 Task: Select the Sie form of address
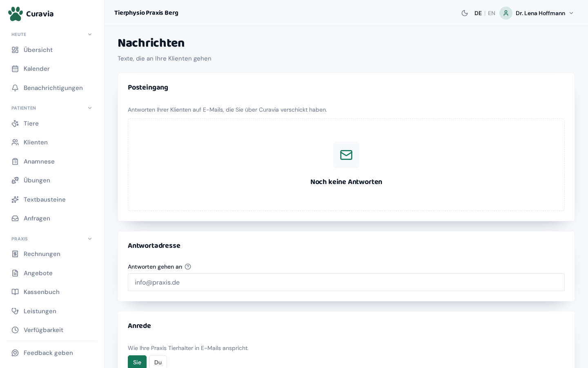(137, 362)
